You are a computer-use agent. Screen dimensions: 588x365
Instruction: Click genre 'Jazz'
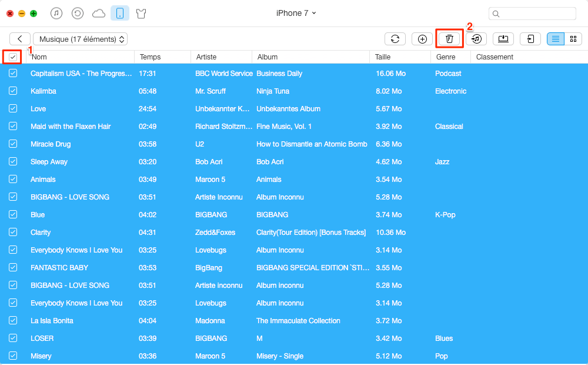pos(442,162)
